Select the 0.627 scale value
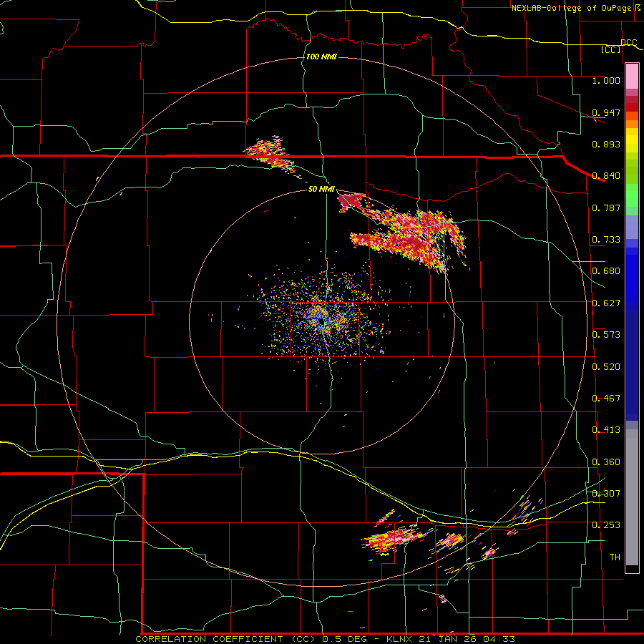This screenshot has width=644, height=644. tap(606, 303)
